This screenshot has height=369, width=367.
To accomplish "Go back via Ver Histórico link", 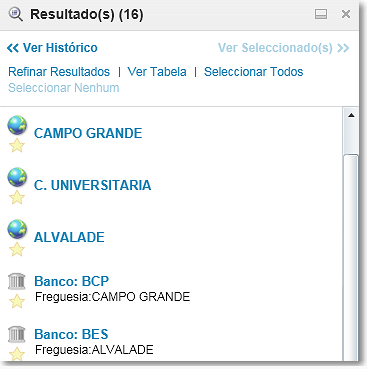I will (52, 48).
